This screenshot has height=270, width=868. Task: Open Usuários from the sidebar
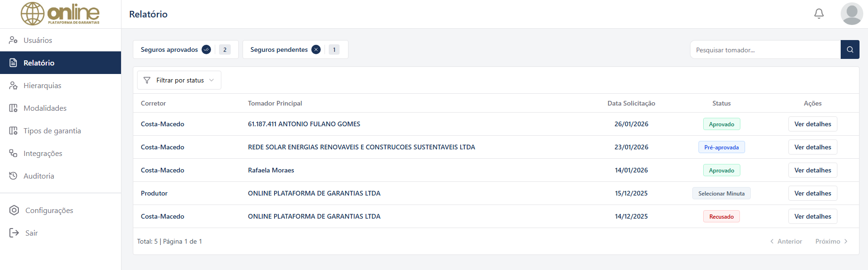click(38, 40)
